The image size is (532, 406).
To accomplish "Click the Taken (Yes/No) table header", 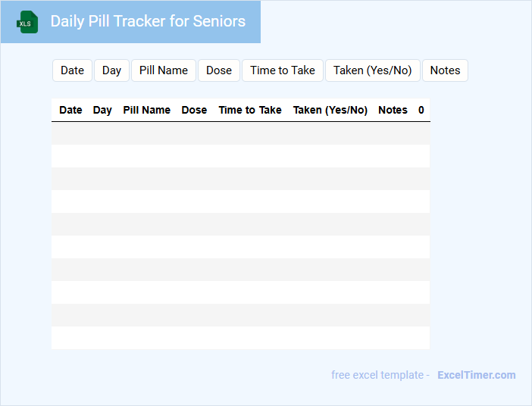I will click(330, 110).
